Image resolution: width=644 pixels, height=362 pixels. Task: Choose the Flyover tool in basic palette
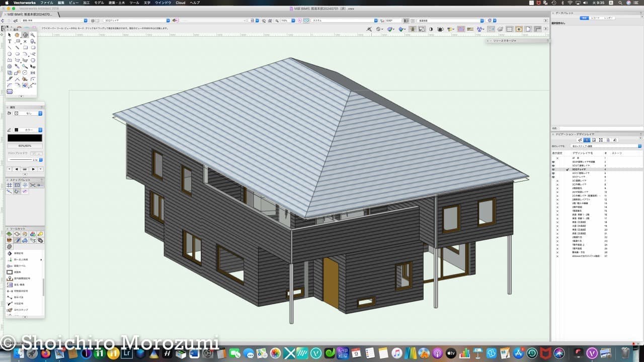[x=25, y=35]
